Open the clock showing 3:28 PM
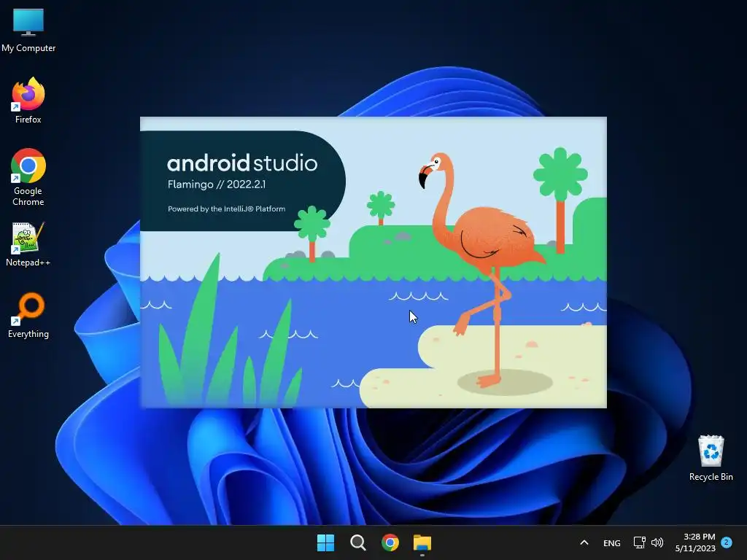 click(x=695, y=542)
